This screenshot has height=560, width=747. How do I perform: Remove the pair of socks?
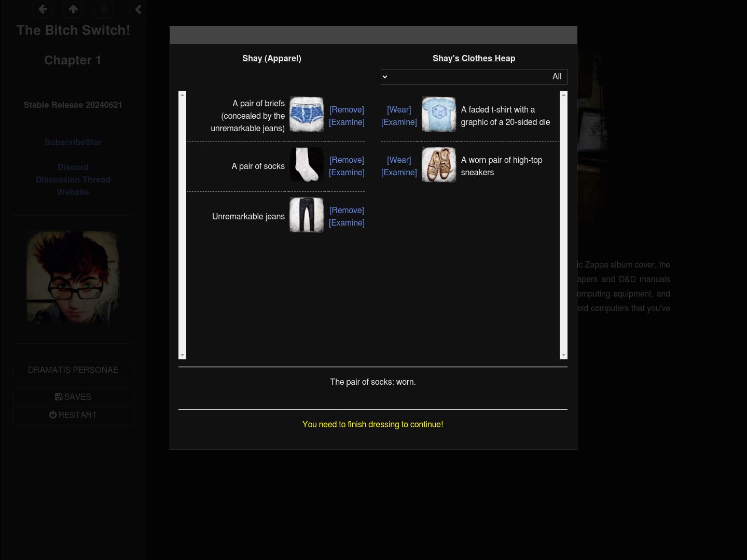347,160
